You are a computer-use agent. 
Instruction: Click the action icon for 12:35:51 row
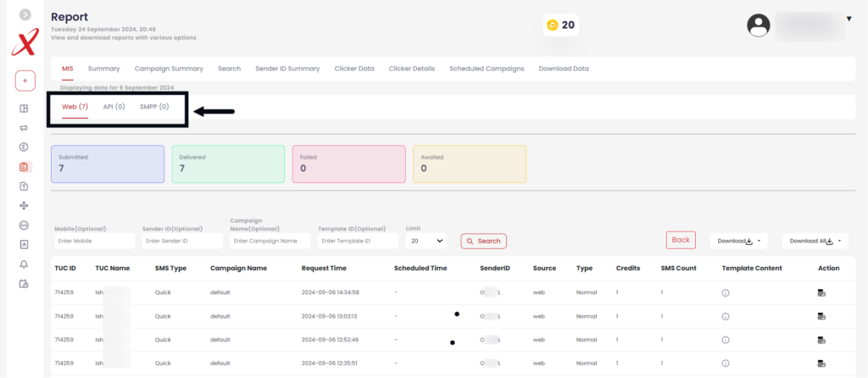(822, 364)
